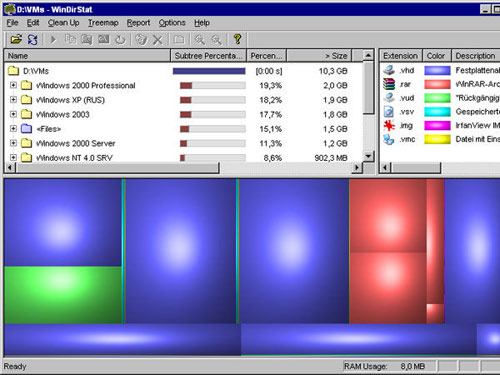This screenshot has width=500, height=375.
Task: Click the 902,3 MB size value
Action: click(x=331, y=158)
